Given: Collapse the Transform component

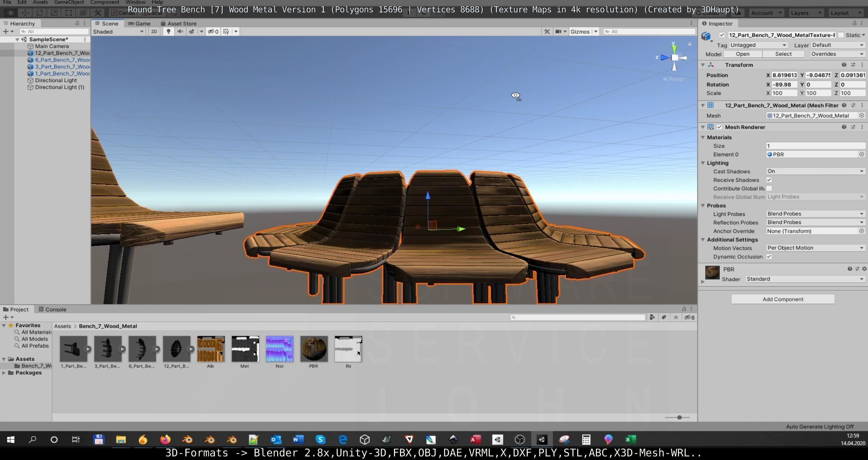Looking at the screenshot, I should click(x=703, y=65).
